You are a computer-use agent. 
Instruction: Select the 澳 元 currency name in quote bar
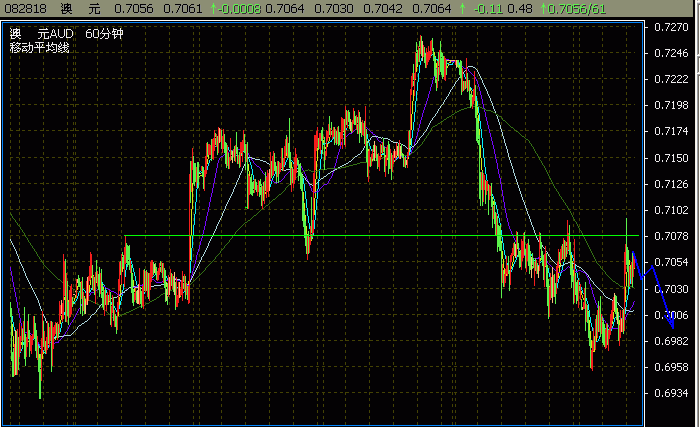tap(80, 8)
